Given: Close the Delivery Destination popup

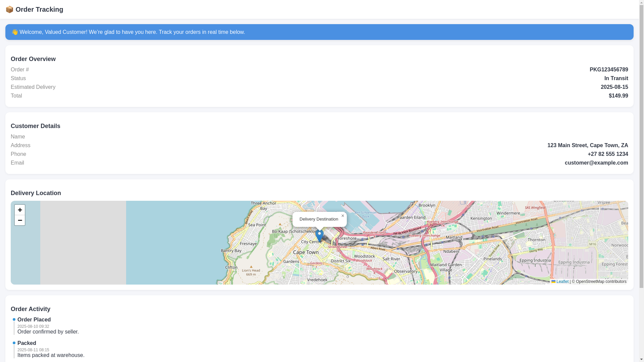Looking at the screenshot, I should 343,216.
